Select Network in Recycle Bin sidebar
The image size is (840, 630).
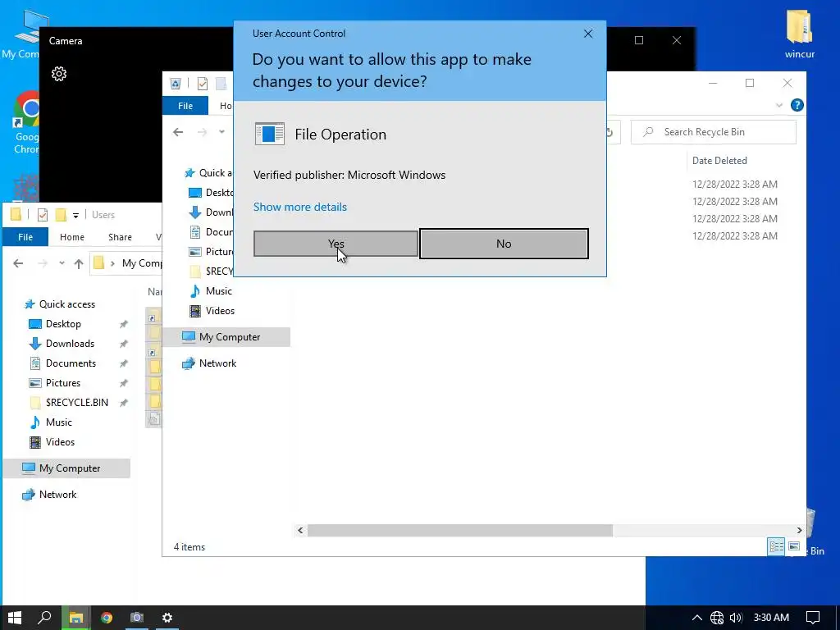pyautogui.click(x=217, y=363)
